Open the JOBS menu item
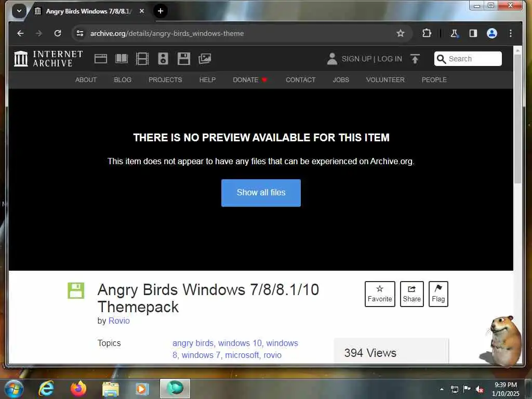 [341, 79]
